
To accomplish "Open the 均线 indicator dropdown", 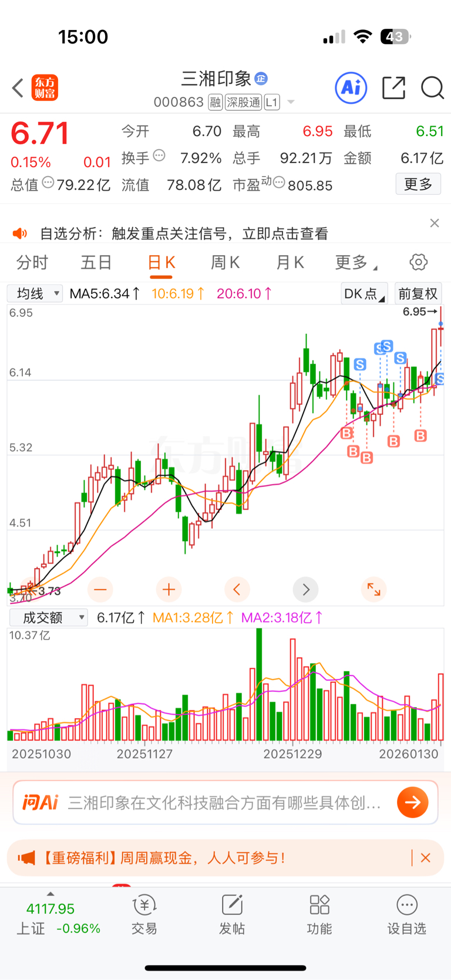I will tap(35, 293).
